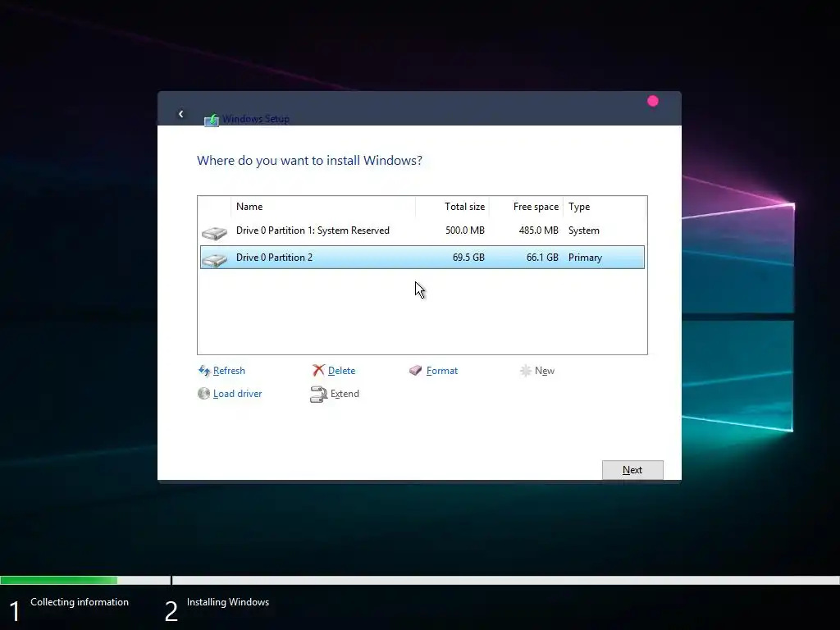Click the 69.5 GB total size cell
The width and height of the screenshot is (840, 630).
468,257
